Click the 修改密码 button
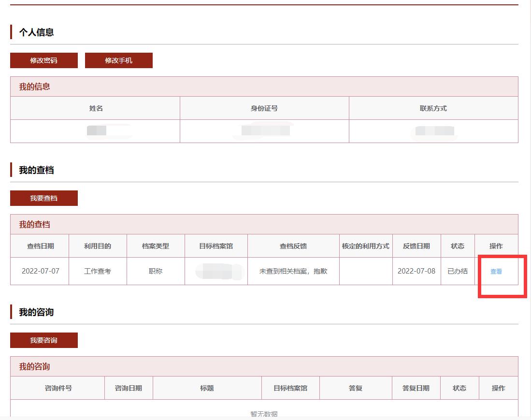This screenshot has width=531, height=420. tap(43, 60)
